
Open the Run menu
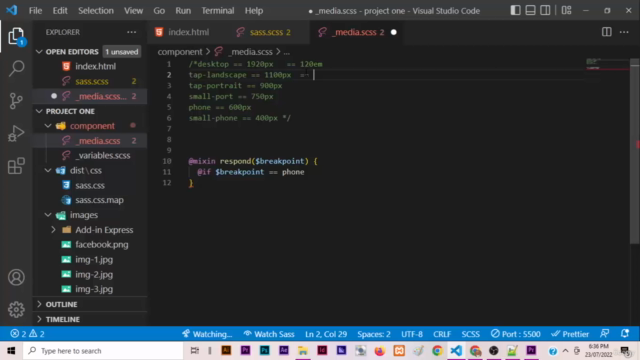pos(183,11)
